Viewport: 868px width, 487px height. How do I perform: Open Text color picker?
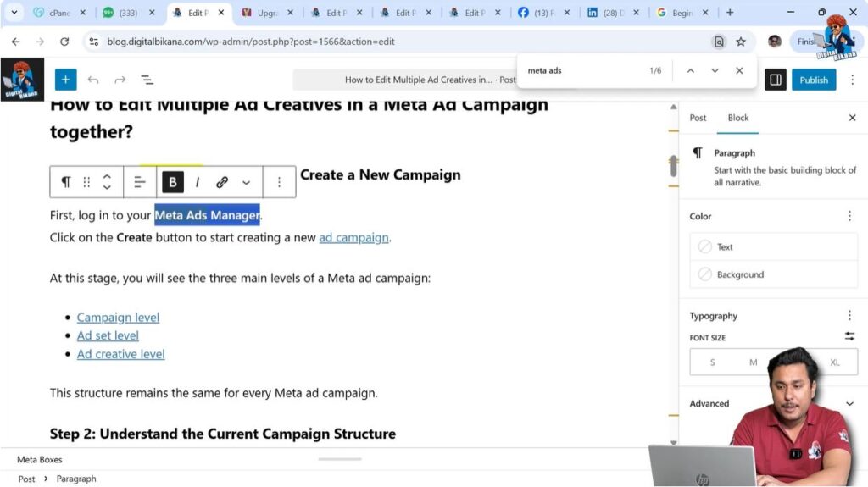[773, 246]
